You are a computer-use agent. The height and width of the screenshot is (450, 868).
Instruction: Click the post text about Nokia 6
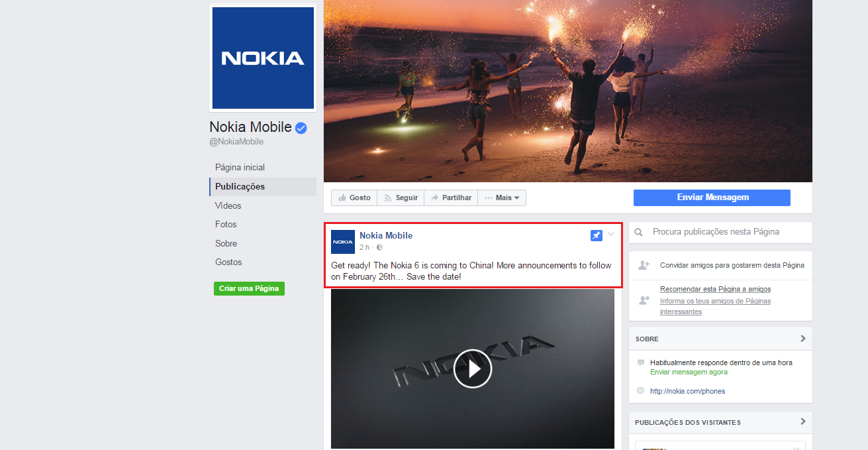click(x=470, y=271)
